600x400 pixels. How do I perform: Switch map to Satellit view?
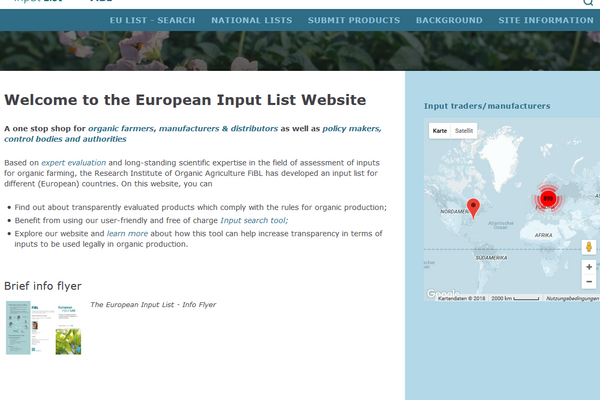pos(464,131)
